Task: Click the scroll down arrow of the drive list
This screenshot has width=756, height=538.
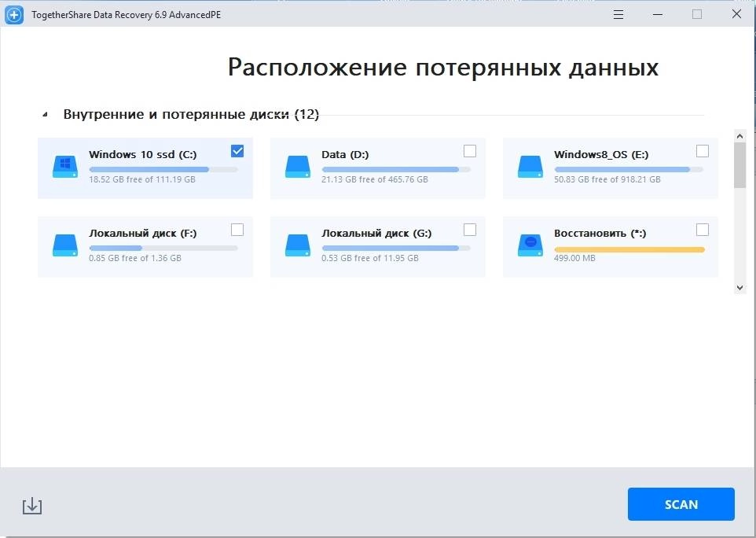Action: pos(739,288)
